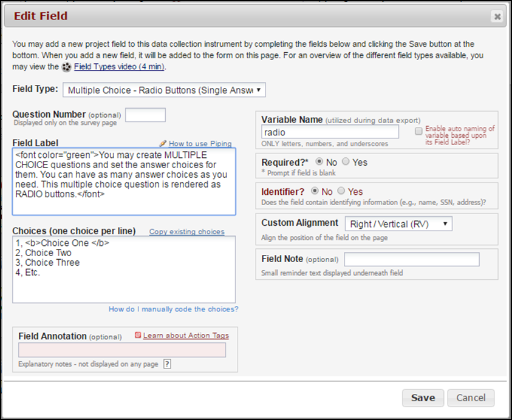This screenshot has height=420, width=512.
Task: Click the question mark help icon
Action: tap(167, 364)
